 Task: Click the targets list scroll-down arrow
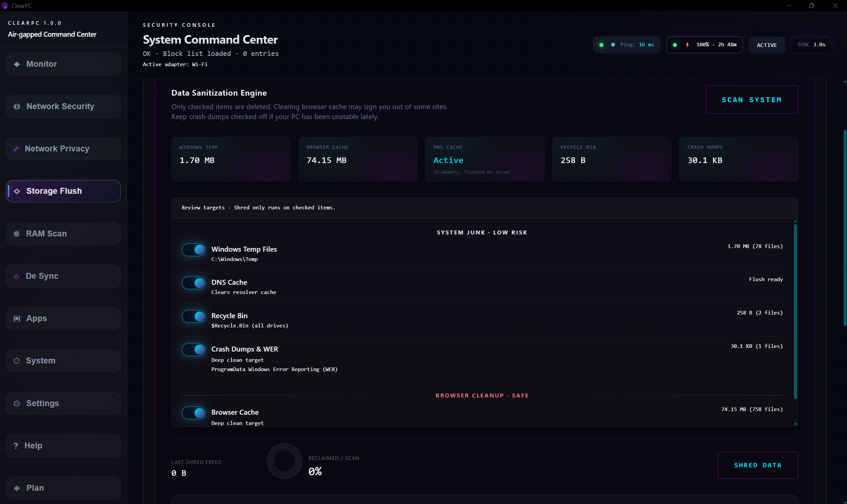pos(795,424)
